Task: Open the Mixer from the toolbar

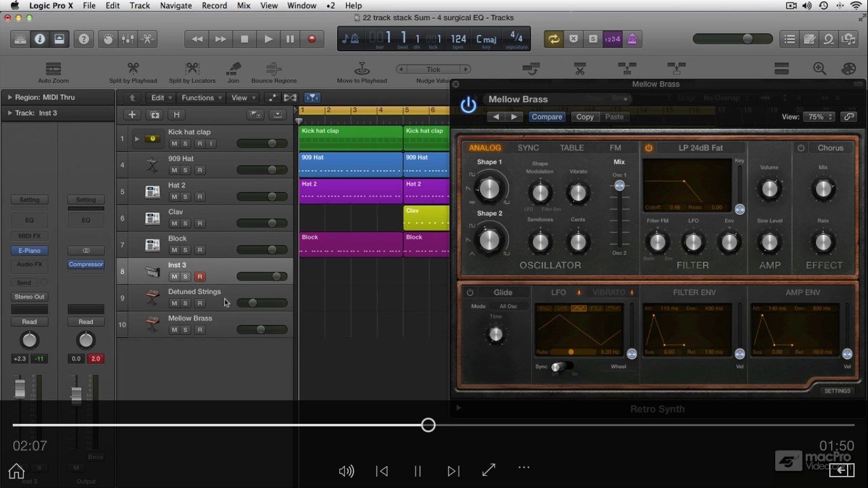Action: coord(128,39)
